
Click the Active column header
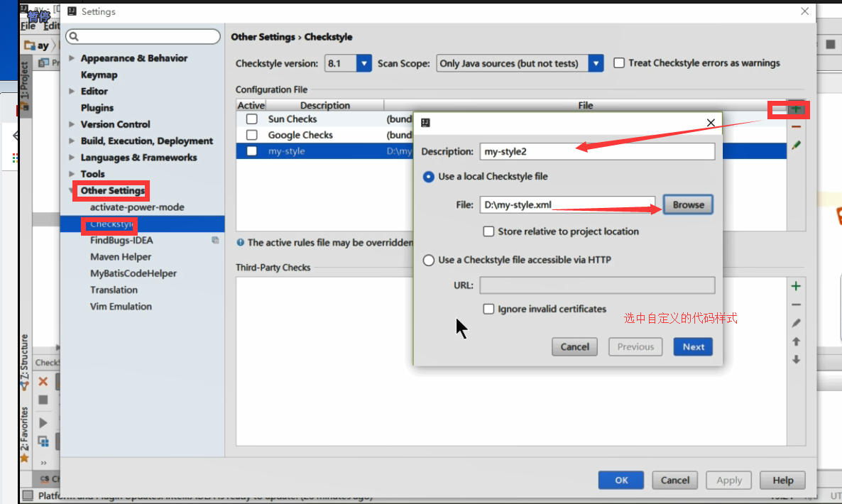click(x=251, y=105)
